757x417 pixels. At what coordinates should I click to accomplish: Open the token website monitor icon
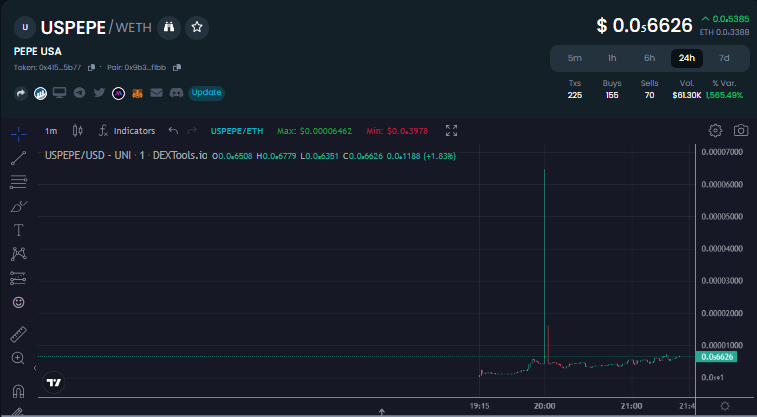pyautogui.click(x=59, y=92)
